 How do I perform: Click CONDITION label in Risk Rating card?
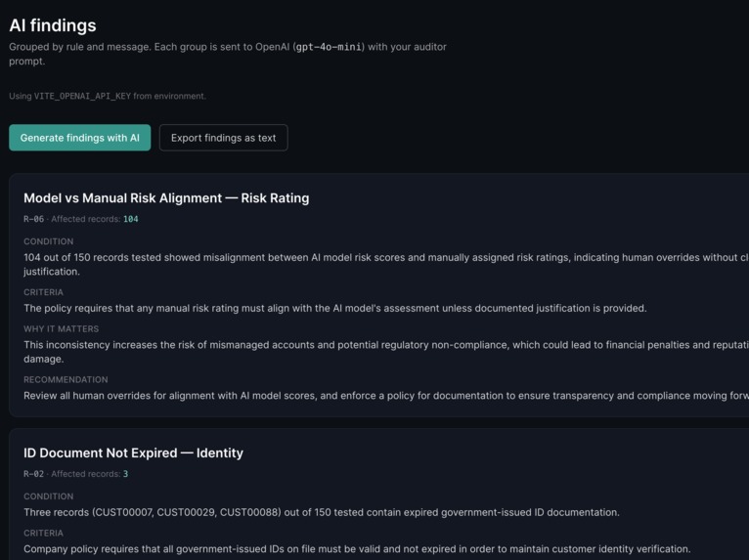pyautogui.click(x=49, y=241)
